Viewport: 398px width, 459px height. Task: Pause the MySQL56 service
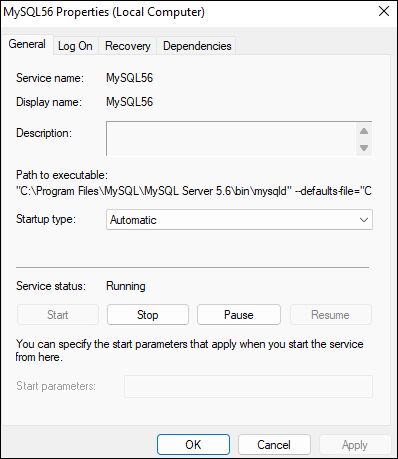click(239, 315)
